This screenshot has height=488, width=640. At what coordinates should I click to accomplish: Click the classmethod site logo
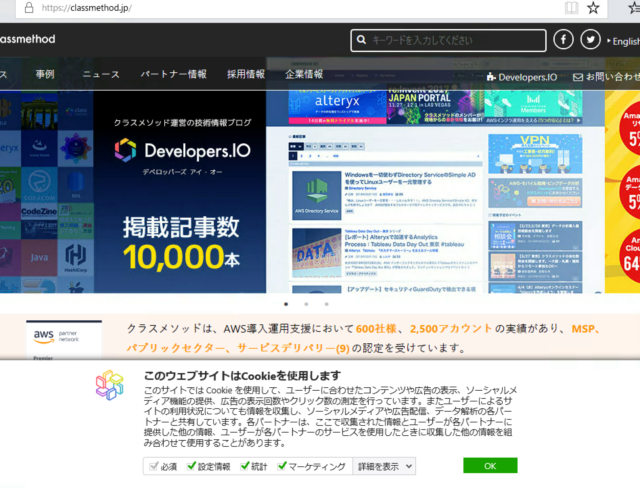pos(27,39)
